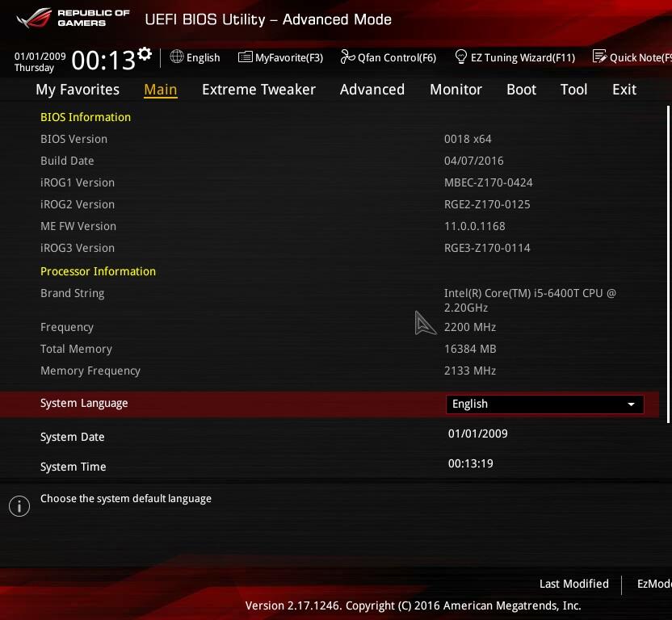Viewport: 672px width, 620px height.
Task: Switch to EzMode
Action: (654, 584)
